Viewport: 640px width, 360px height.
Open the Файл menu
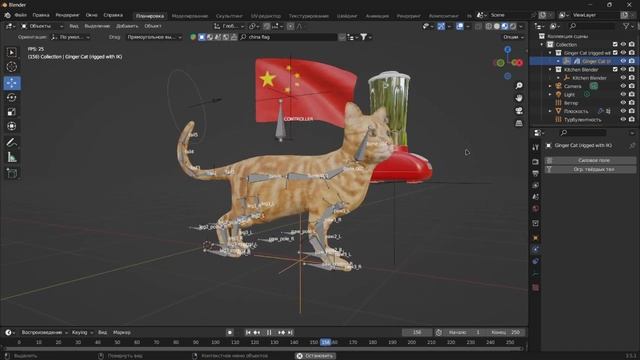pyautogui.click(x=20, y=15)
